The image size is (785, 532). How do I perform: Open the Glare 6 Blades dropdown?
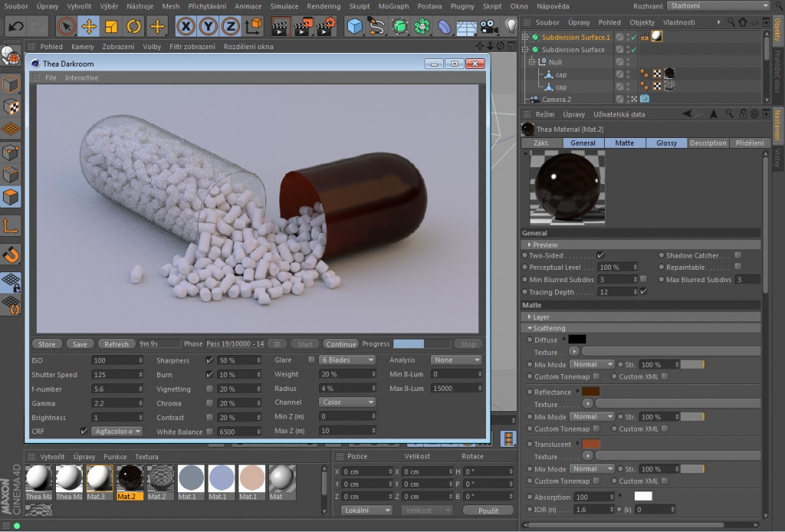click(347, 360)
